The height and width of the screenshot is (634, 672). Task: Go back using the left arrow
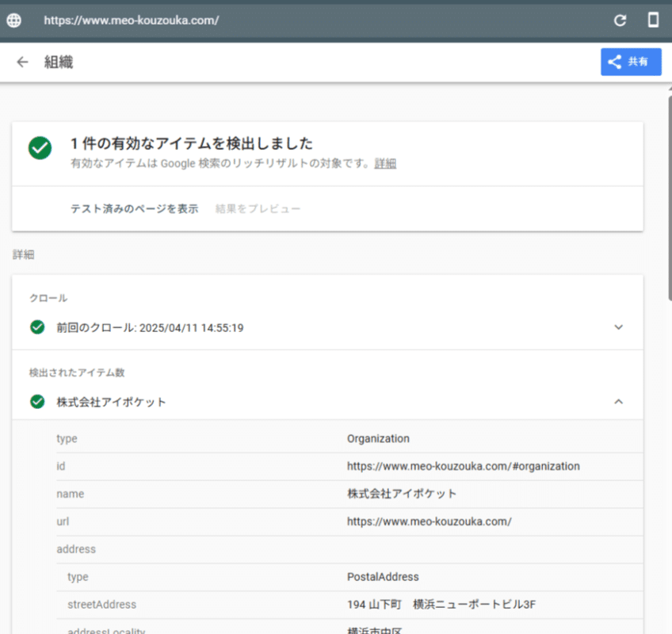tap(22, 62)
